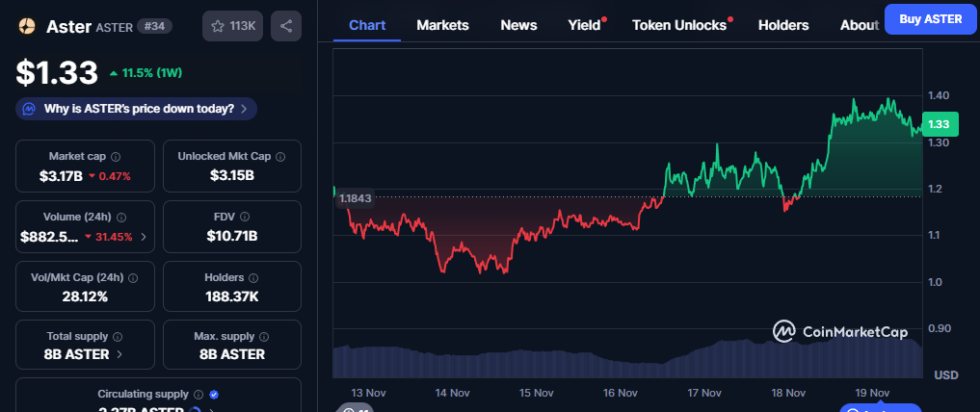
Task: Click the Volume (24h) info icon
Action: point(121,218)
